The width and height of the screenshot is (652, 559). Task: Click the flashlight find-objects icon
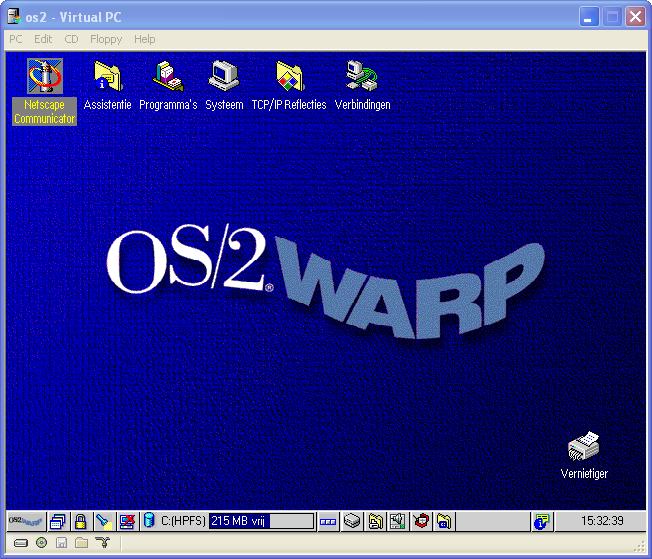[103, 521]
